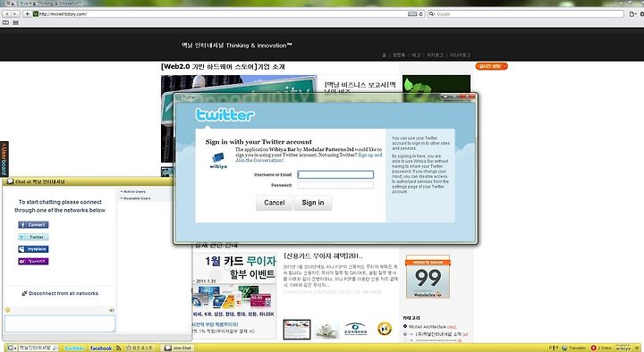Open the browser page menu icon
Image resolution: width=644 pixels, height=352 pixels.
[x=632, y=14]
